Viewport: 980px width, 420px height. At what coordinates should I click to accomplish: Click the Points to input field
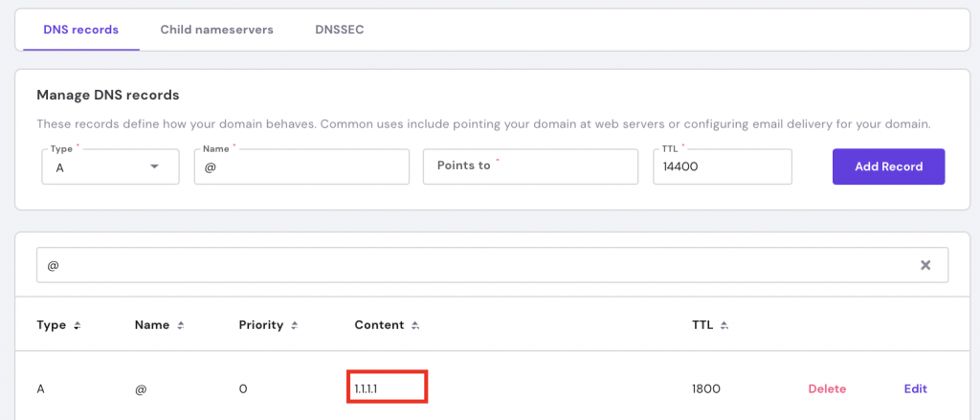tap(530, 166)
